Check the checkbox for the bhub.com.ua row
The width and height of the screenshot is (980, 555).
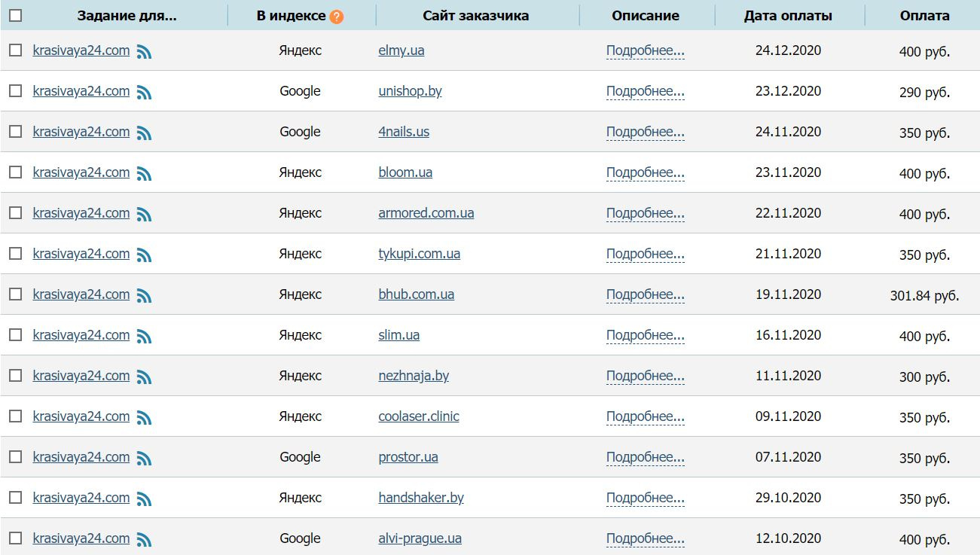point(15,294)
